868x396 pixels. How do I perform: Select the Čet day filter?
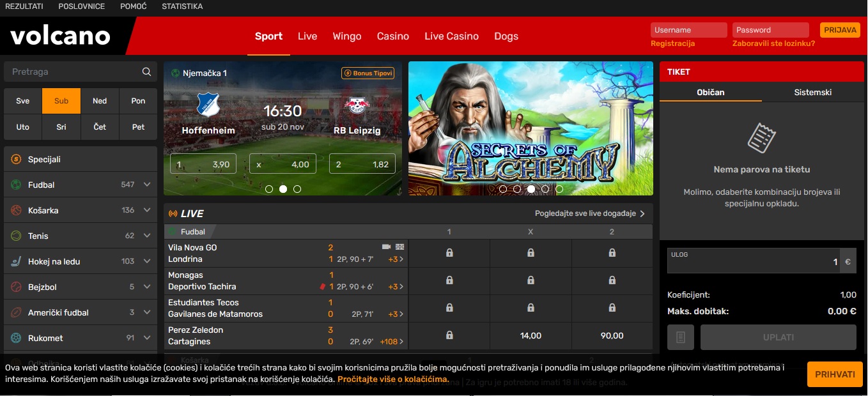pyautogui.click(x=100, y=127)
